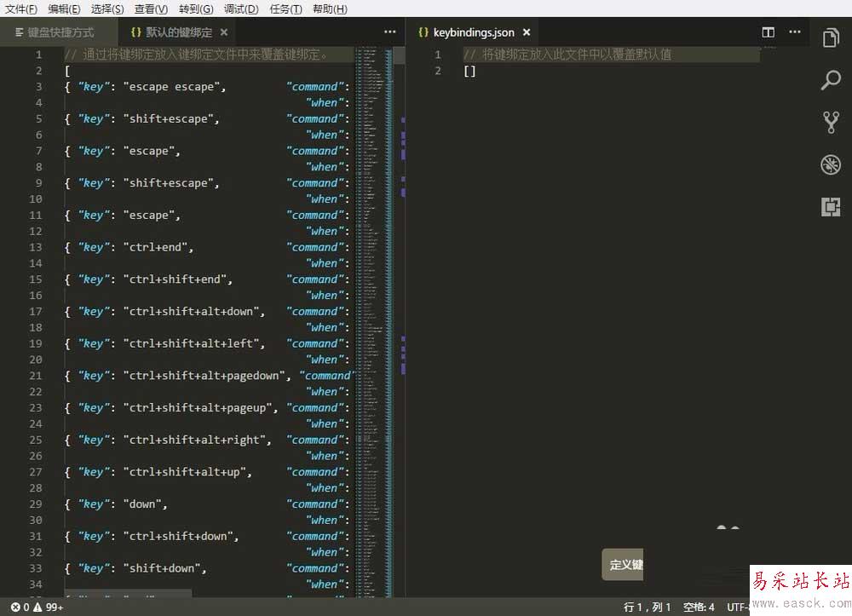Click line number 17 in left editor
The height and width of the screenshot is (616, 852).
[35, 311]
